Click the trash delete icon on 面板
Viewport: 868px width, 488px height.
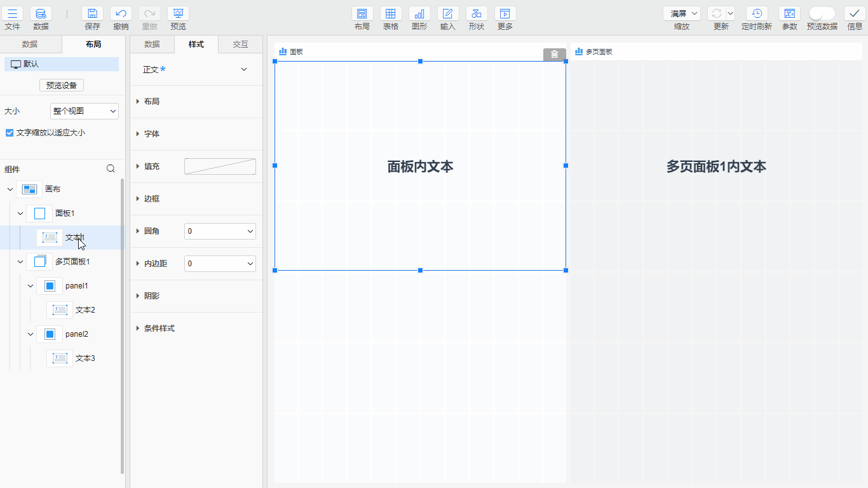[x=554, y=55]
